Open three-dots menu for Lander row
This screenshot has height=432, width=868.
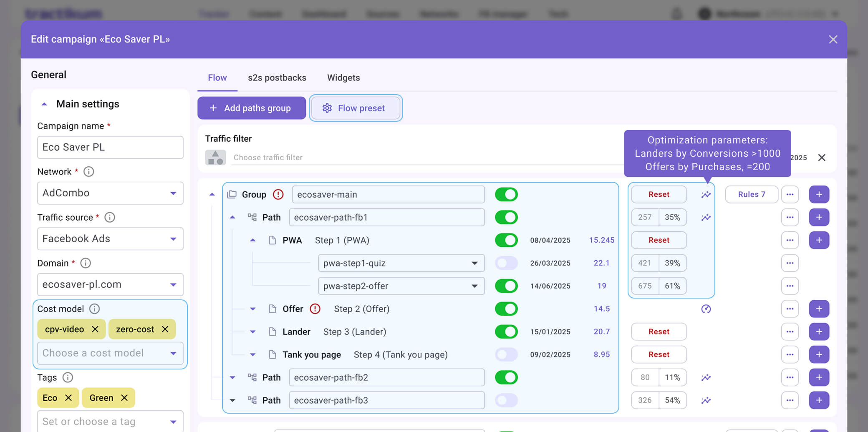point(790,332)
